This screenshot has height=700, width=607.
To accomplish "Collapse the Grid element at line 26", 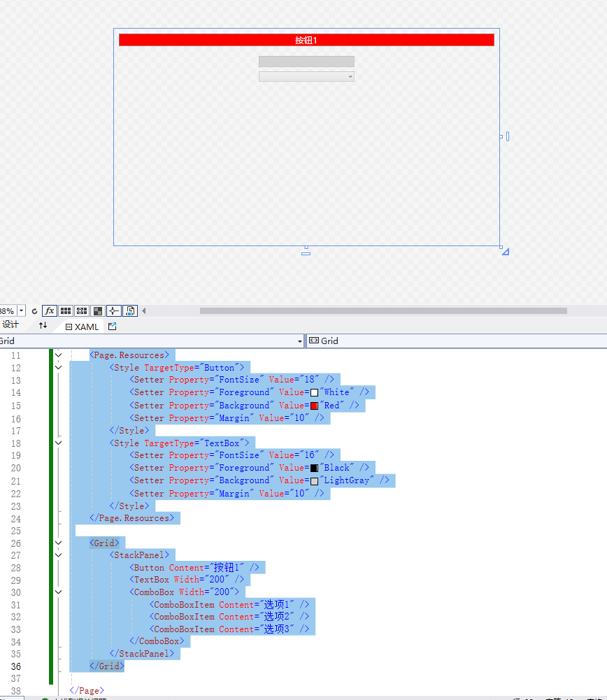I will (x=59, y=543).
